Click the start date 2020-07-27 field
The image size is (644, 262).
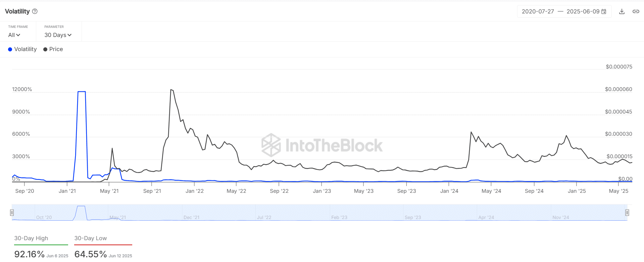(x=538, y=11)
